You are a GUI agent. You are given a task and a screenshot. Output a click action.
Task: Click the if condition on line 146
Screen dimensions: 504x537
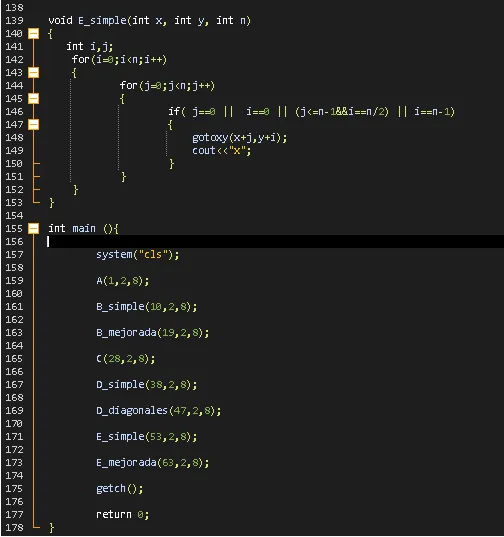click(x=311, y=112)
